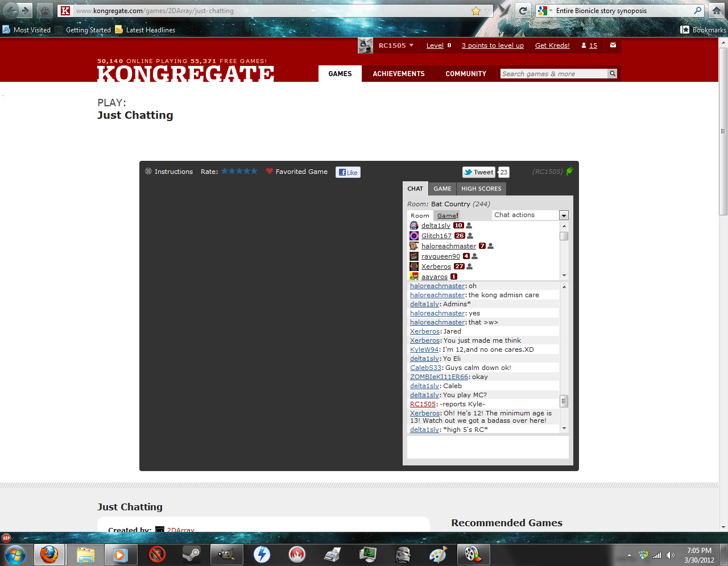
Task: Open the ACHIEVEMENTS menu item
Action: click(399, 74)
